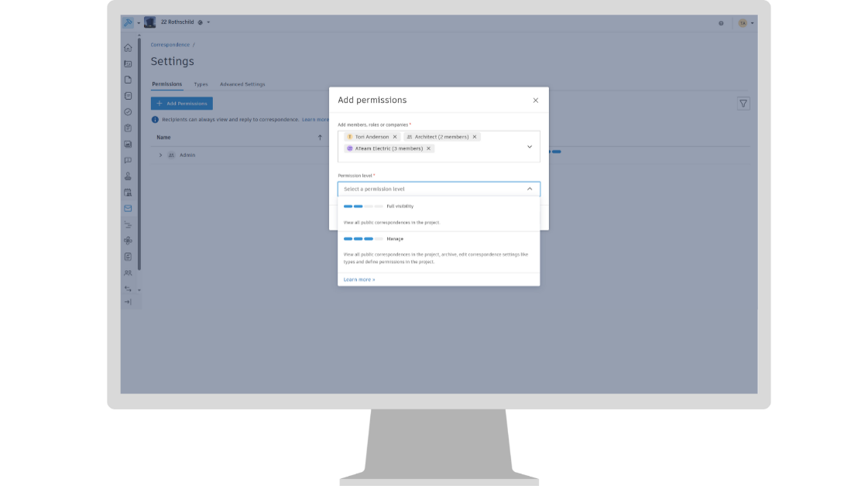Open the Home icon in the sidebar
This screenshot has height=489, width=868.
click(128, 48)
